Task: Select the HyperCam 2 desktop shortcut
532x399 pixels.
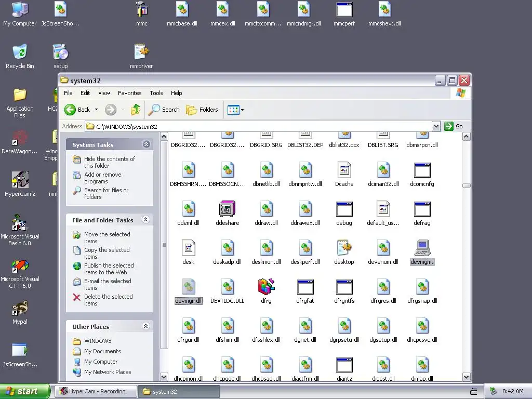Action: pos(20,184)
